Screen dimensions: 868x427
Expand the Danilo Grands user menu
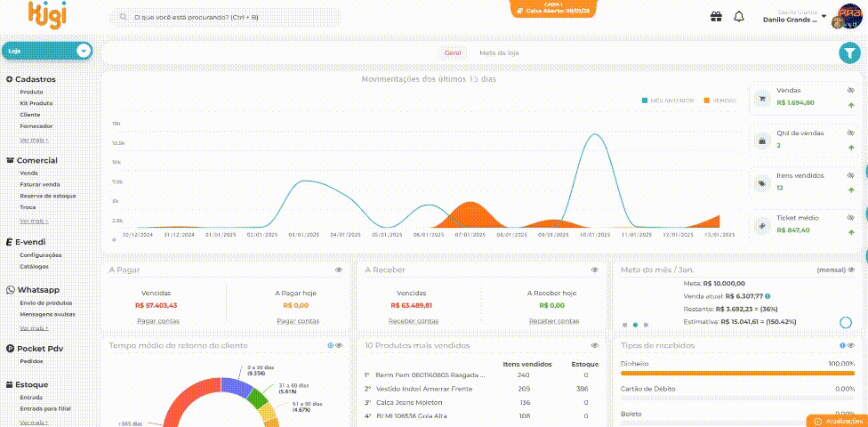(x=824, y=17)
